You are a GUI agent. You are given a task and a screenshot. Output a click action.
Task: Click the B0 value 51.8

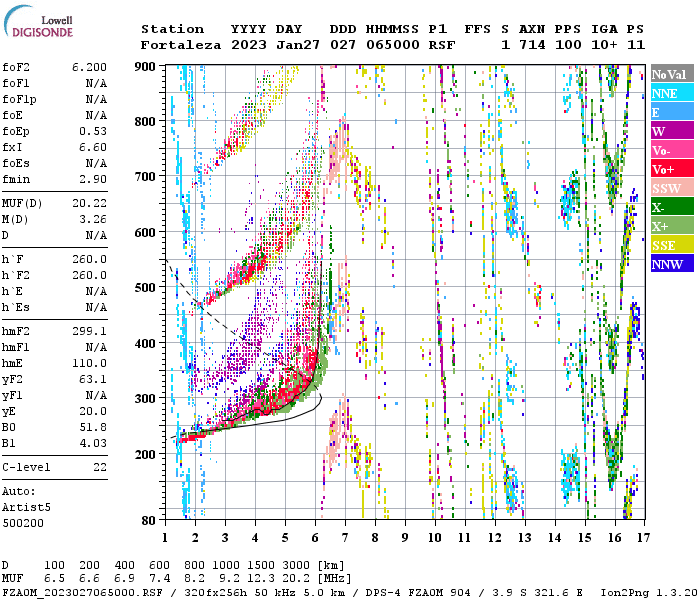pos(93,427)
